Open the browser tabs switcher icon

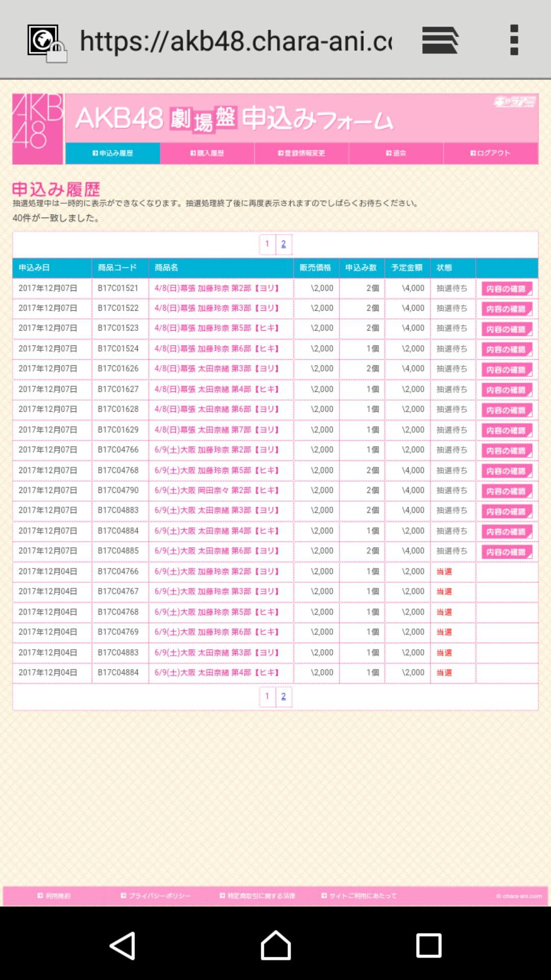point(440,40)
